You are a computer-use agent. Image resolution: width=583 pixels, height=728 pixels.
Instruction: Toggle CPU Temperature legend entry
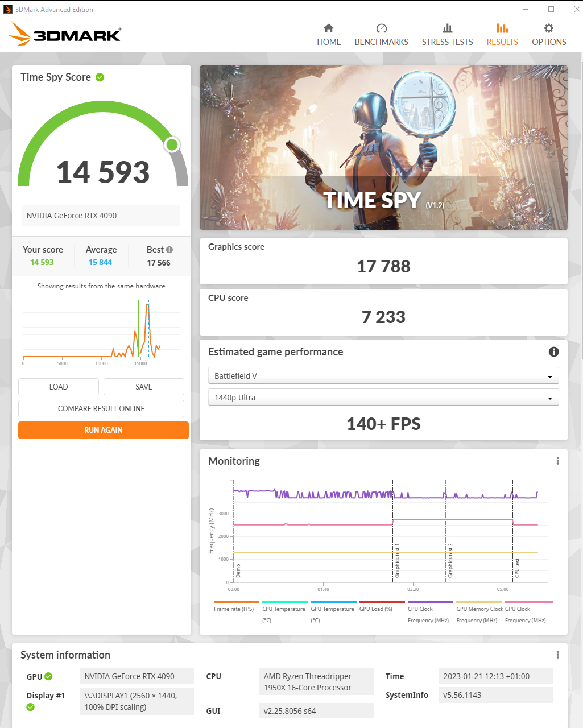coord(284,613)
